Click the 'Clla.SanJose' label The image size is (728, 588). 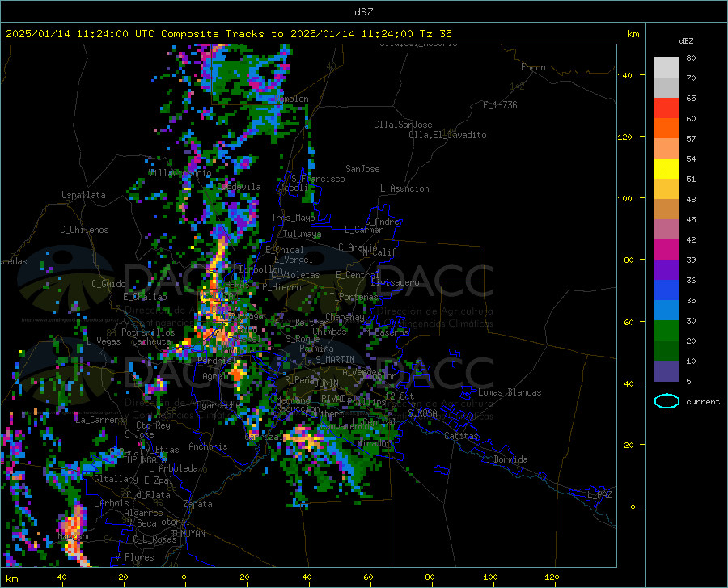pyautogui.click(x=403, y=125)
